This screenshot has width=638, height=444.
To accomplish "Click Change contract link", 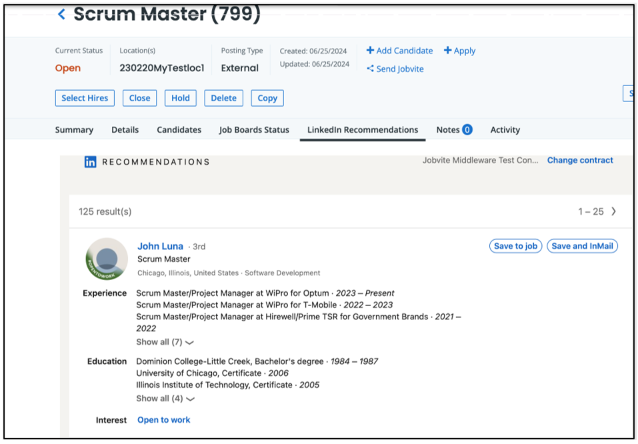I will pos(580,160).
